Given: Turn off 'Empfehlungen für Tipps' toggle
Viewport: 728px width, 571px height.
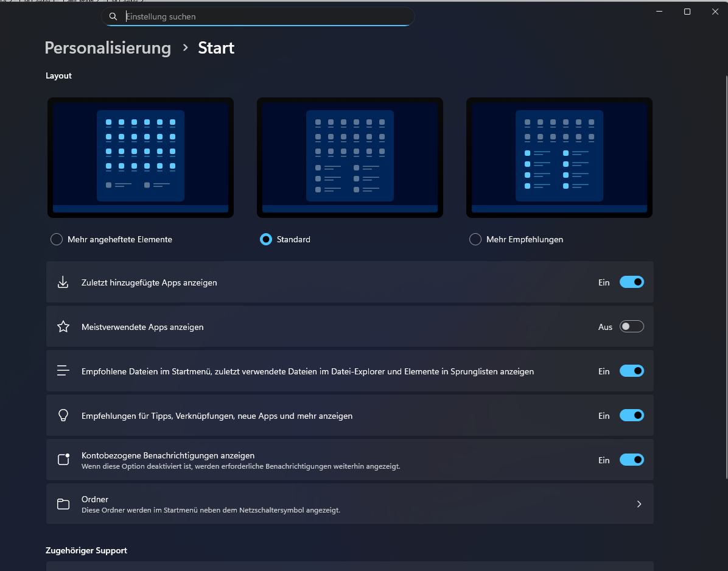Looking at the screenshot, I should click(x=632, y=416).
